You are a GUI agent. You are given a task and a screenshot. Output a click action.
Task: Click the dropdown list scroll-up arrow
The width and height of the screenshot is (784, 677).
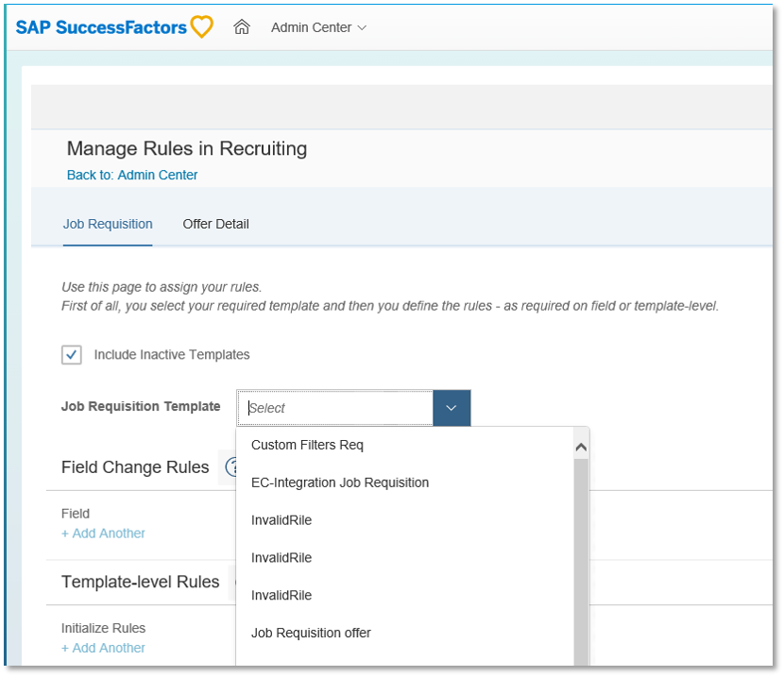coord(581,448)
